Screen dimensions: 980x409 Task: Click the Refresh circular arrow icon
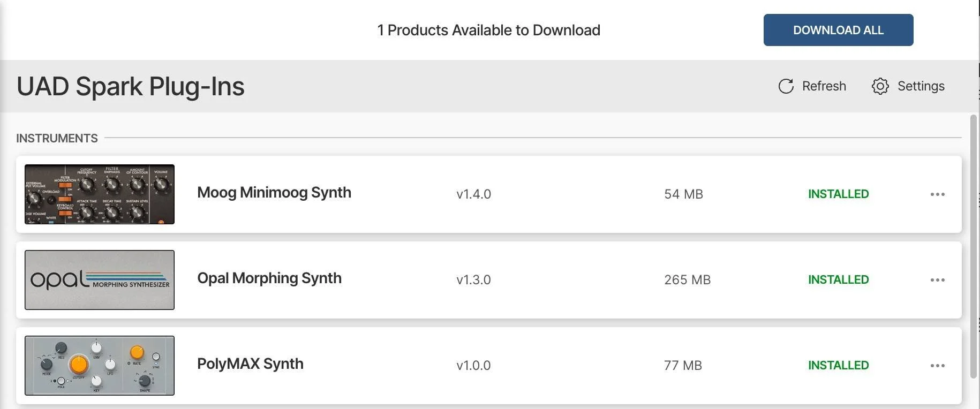pos(786,86)
